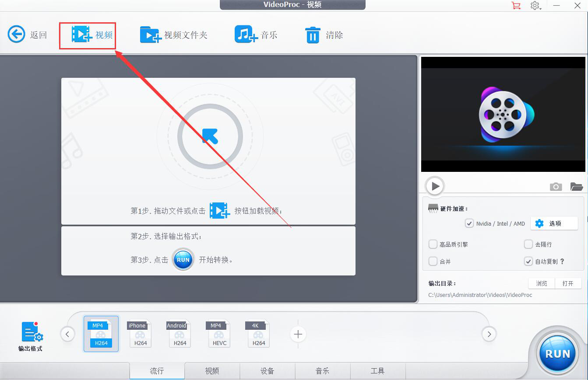Viewport: 588px width, 380px height.
Task: Add a video folder via 视频文件夹
Action: coord(173,35)
